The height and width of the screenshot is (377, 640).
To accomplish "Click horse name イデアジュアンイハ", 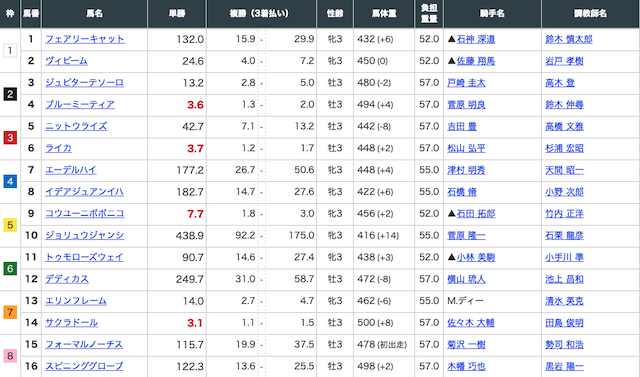I will (84, 192).
